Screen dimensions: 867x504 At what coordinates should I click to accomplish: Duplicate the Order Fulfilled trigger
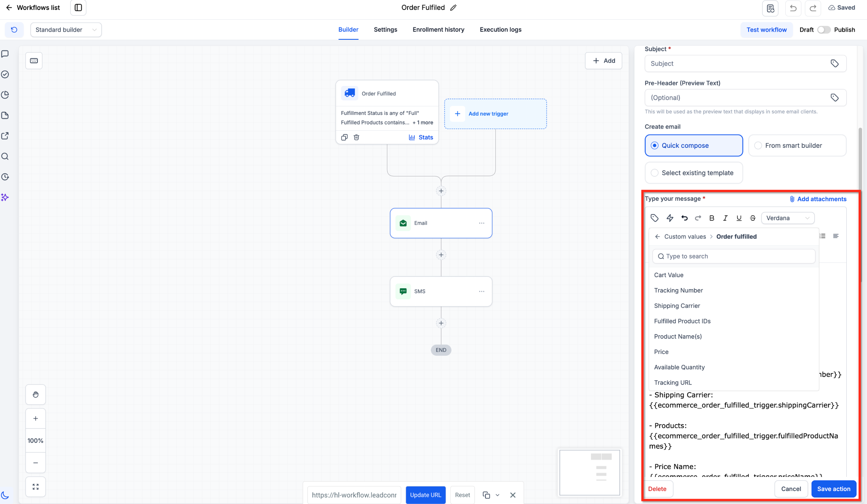click(x=344, y=137)
